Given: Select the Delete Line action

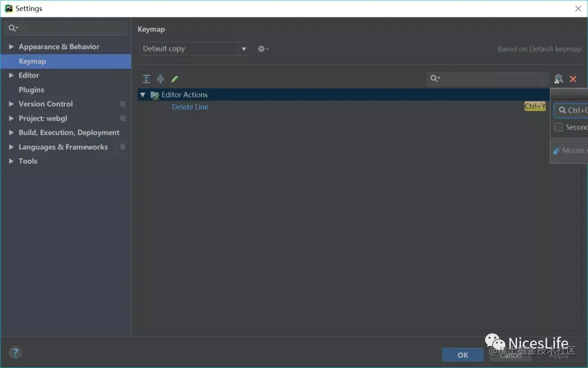Looking at the screenshot, I should pyautogui.click(x=190, y=107).
